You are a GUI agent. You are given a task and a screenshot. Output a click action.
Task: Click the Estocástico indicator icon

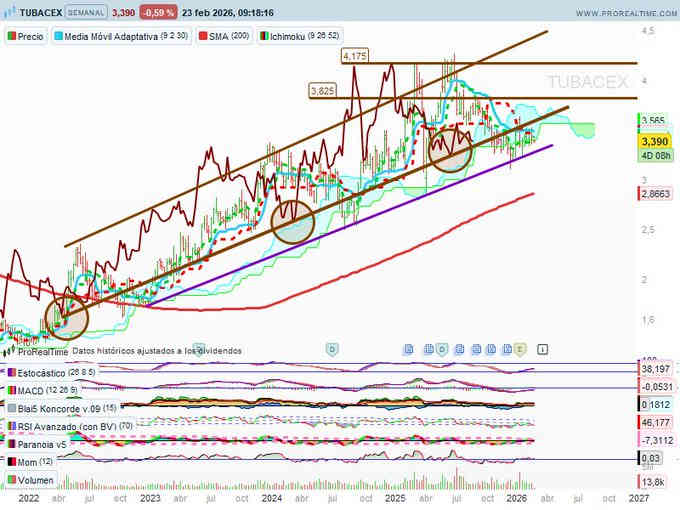click(11, 371)
